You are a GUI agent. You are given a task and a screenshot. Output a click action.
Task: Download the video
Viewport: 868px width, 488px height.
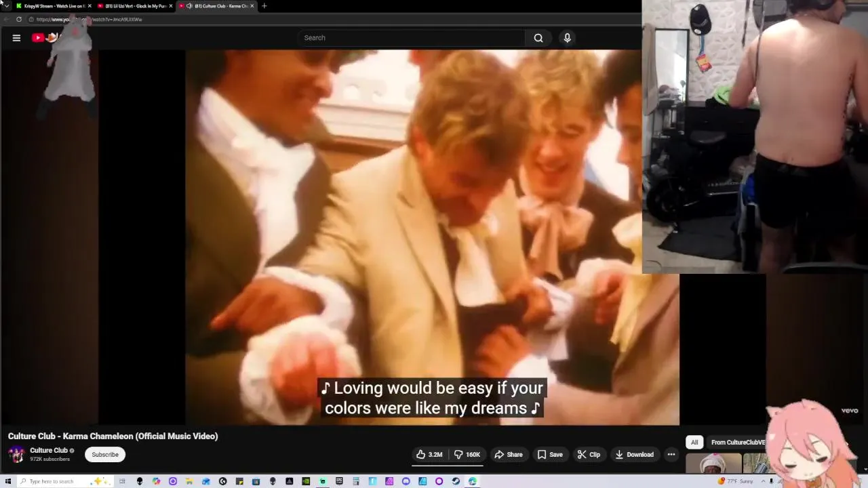point(634,455)
